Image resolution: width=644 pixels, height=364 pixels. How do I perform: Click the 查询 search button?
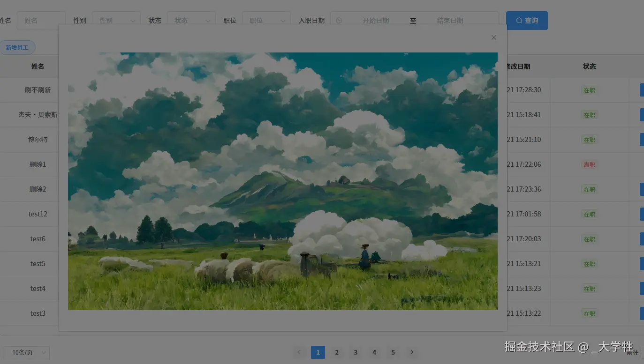(527, 21)
